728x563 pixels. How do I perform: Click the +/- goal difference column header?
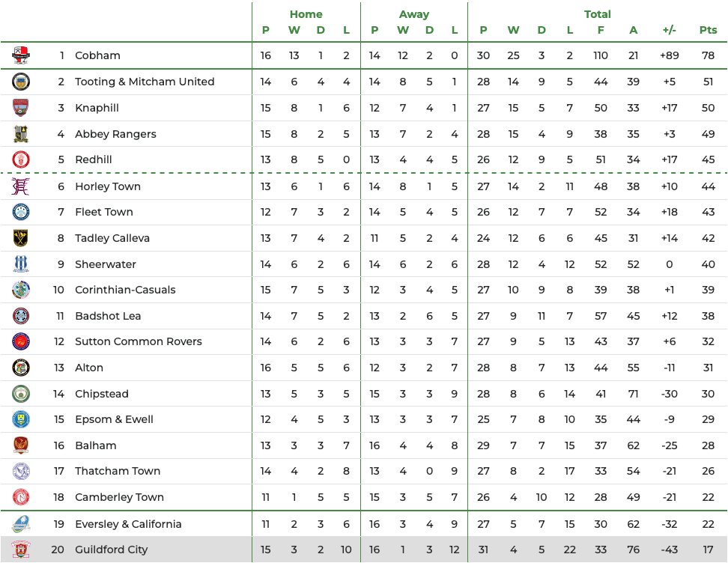point(669,30)
